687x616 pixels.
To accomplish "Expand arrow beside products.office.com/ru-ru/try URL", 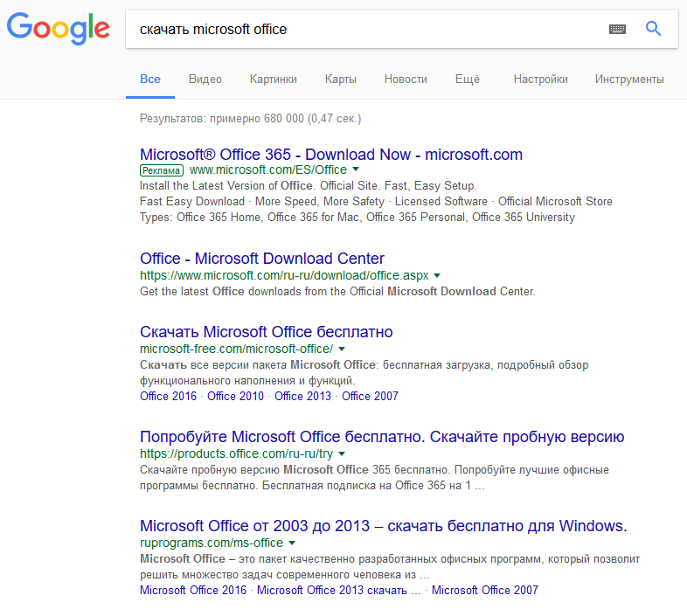I will click(x=342, y=453).
